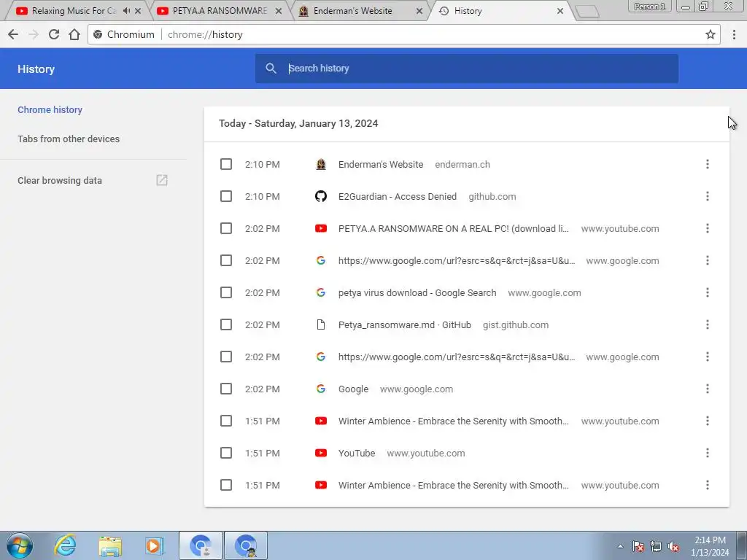The image size is (747, 560).
Task: Click the Person 1 profile button
Action: [649, 7]
